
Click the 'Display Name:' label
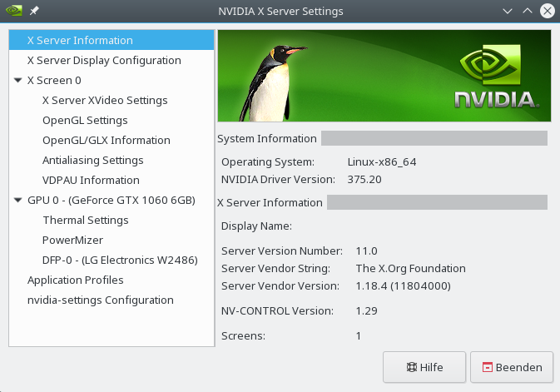(256, 226)
